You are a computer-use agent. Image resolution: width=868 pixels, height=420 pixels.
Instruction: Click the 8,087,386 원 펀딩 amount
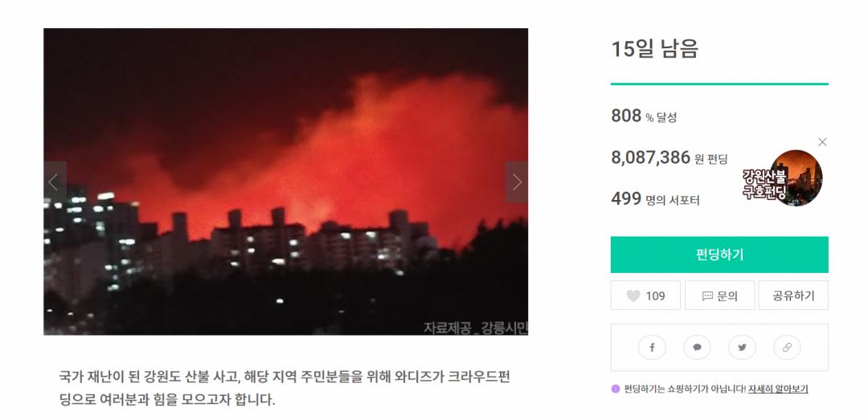pyautogui.click(x=669, y=158)
